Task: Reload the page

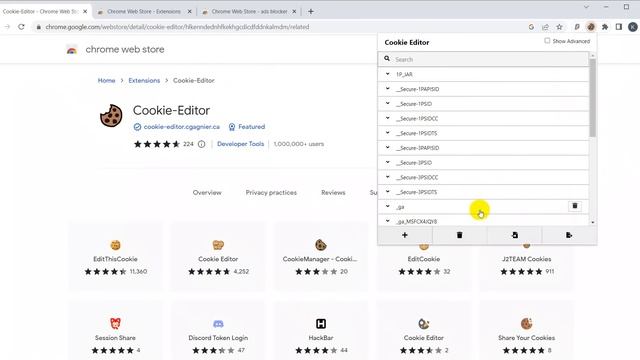Action: pos(21,27)
